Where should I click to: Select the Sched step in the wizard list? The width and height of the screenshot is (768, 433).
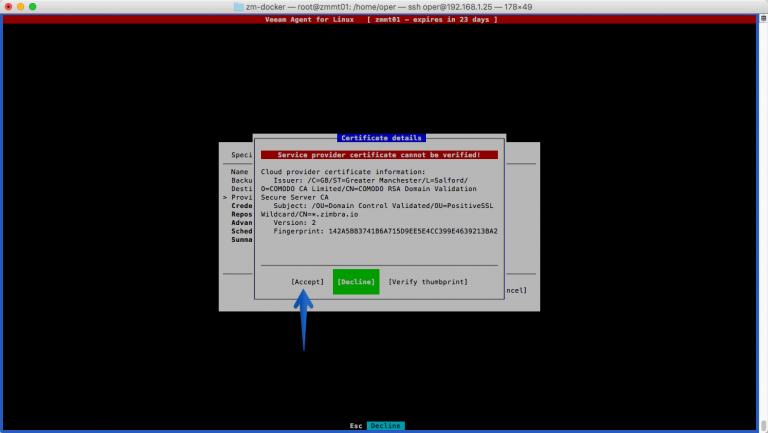pyautogui.click(x=242, y=231)
